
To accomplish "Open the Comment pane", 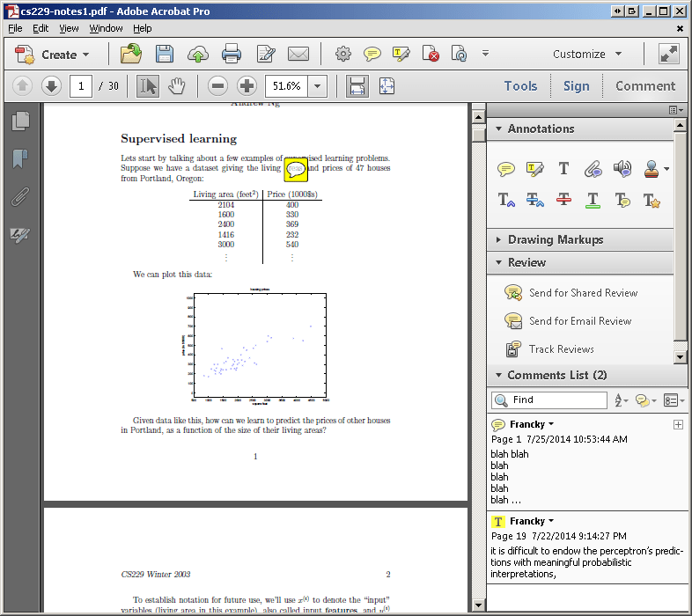I will [645, 85].
